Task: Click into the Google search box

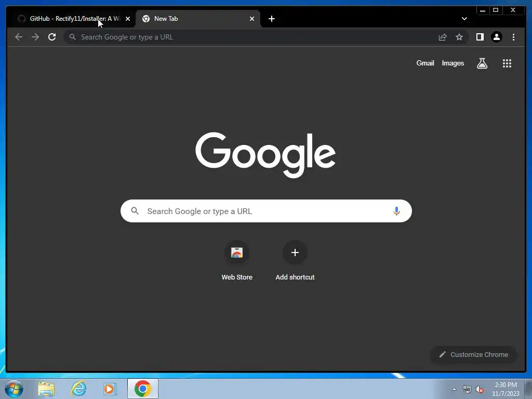Action: pyautogui.click(x=266, y=211)
